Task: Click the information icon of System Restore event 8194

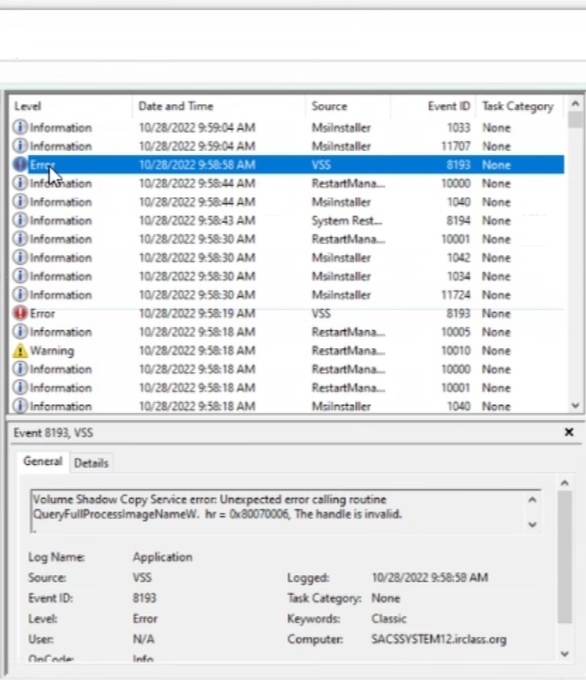Action: point(20,220)
